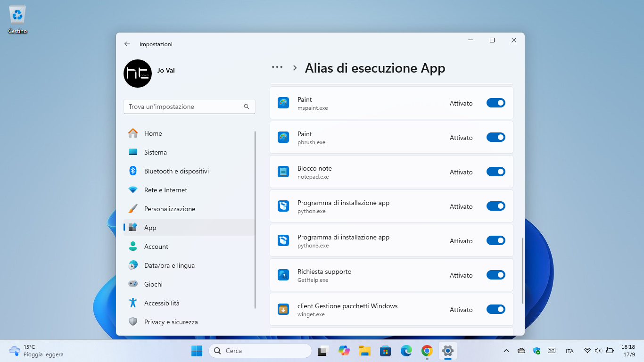Viewport: 644px width, 362px height.
Task: Click the Blocco note notepad icon
Action: click(283, 172)
